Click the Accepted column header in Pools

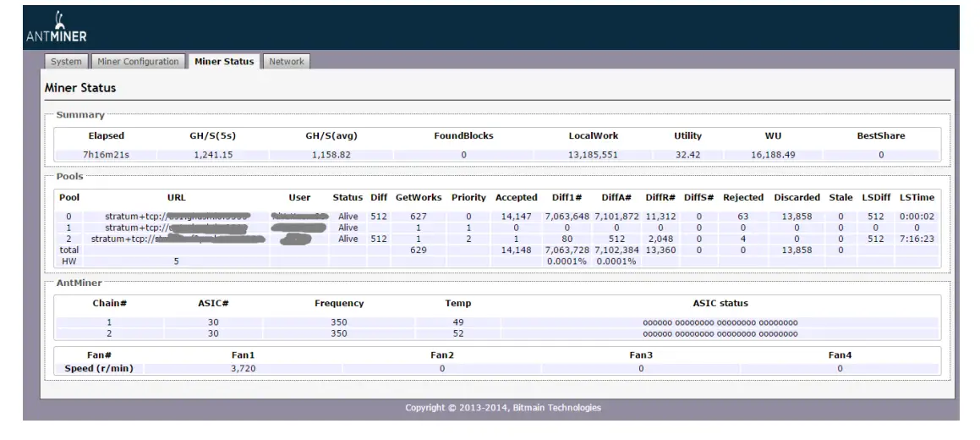pos(516,197)
